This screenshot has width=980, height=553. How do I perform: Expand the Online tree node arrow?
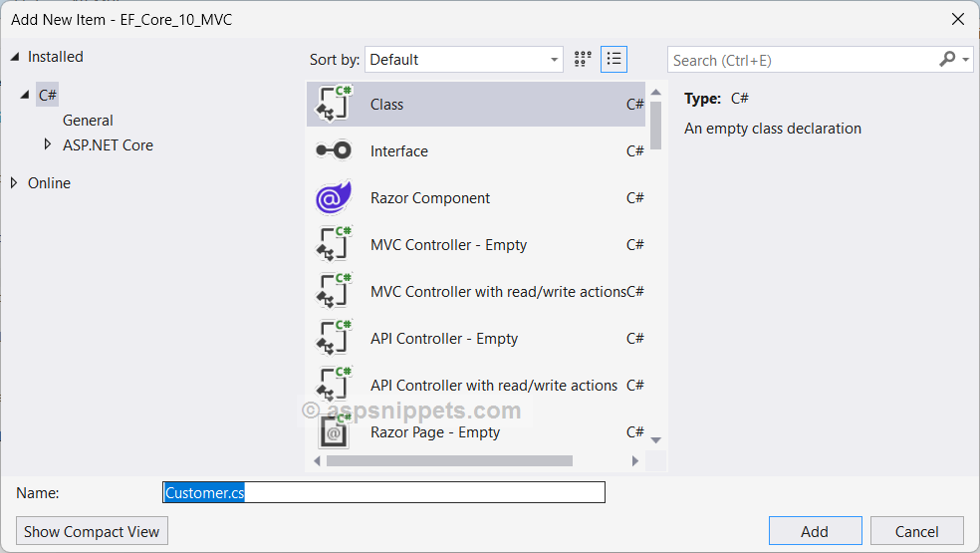14,182
